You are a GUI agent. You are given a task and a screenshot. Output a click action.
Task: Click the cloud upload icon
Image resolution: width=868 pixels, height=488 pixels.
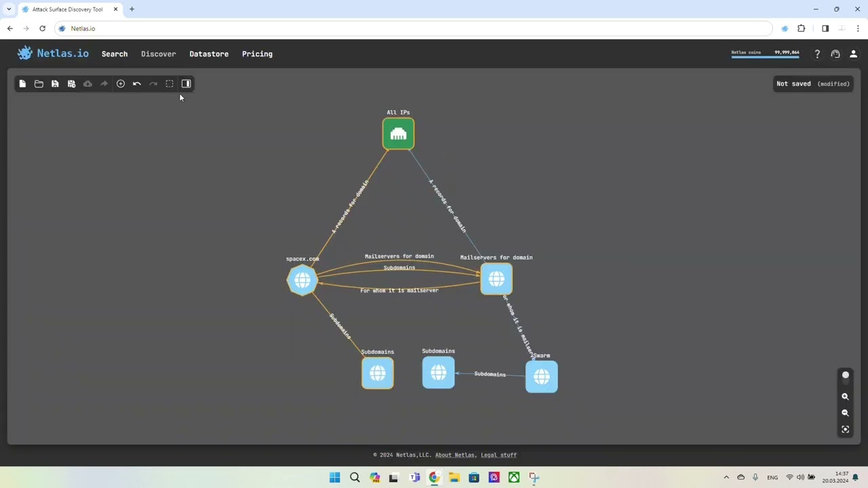click(x=87, y=84)
